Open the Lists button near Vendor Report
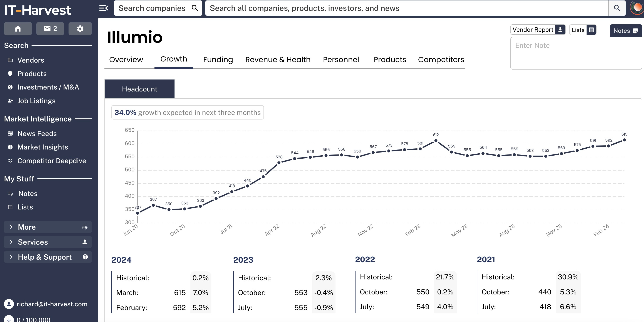The height and width of the screenshot is (322, 644). pyautogui.click(x=583, y=30)
